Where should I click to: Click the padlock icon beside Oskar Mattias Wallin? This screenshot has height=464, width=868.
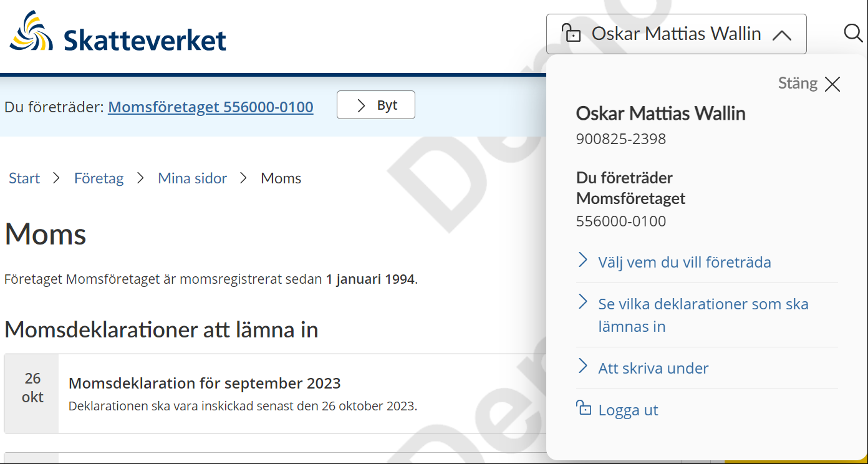[x=571, y=33]
